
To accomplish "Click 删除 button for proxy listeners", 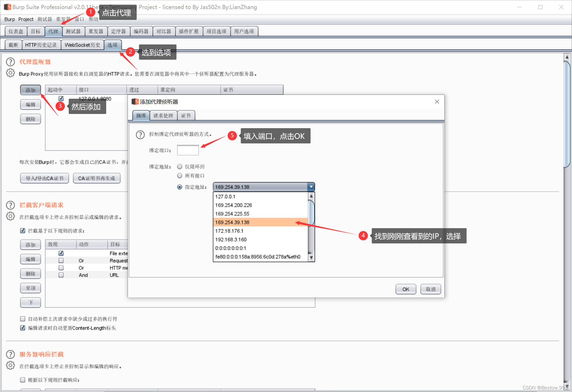I will point(30,119).
